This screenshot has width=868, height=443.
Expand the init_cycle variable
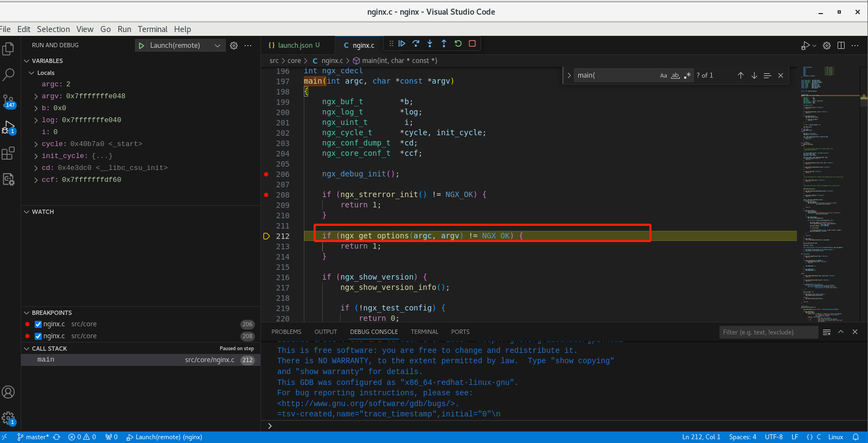(36, 156)
